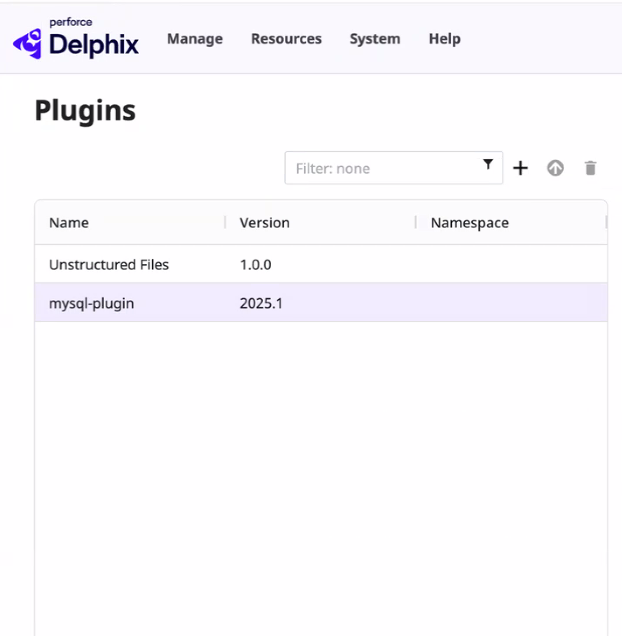The width and height of the screenshot is (622, 636).
Task: Click the Perforce Delphix logo
Action: point(76,39)
